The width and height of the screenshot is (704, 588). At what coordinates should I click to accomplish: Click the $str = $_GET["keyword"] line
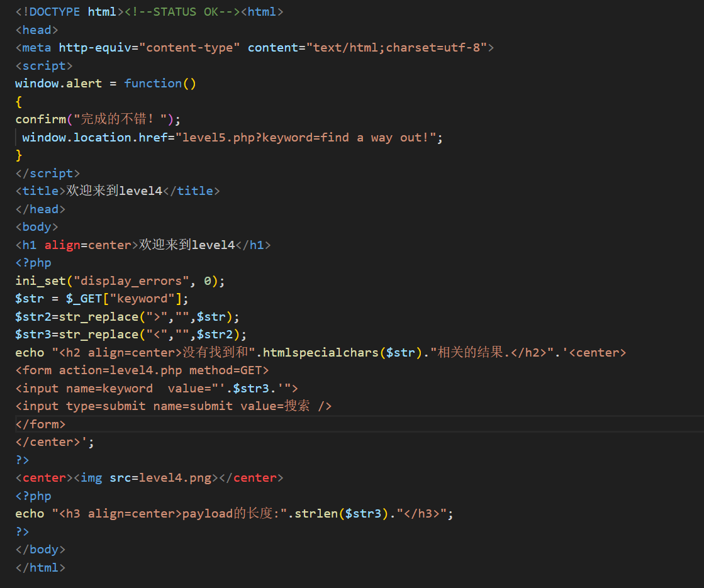click(x=102, y=299)
